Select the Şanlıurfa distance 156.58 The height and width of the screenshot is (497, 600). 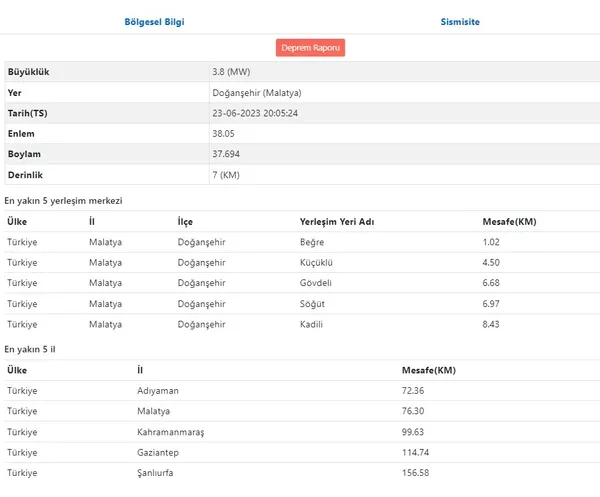pyautogui.click(x=415, y=473)
